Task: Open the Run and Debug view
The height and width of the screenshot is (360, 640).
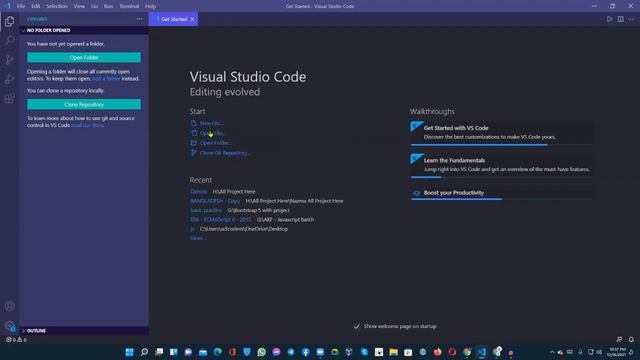Action: pyautogui.click(x=9, y=79)
